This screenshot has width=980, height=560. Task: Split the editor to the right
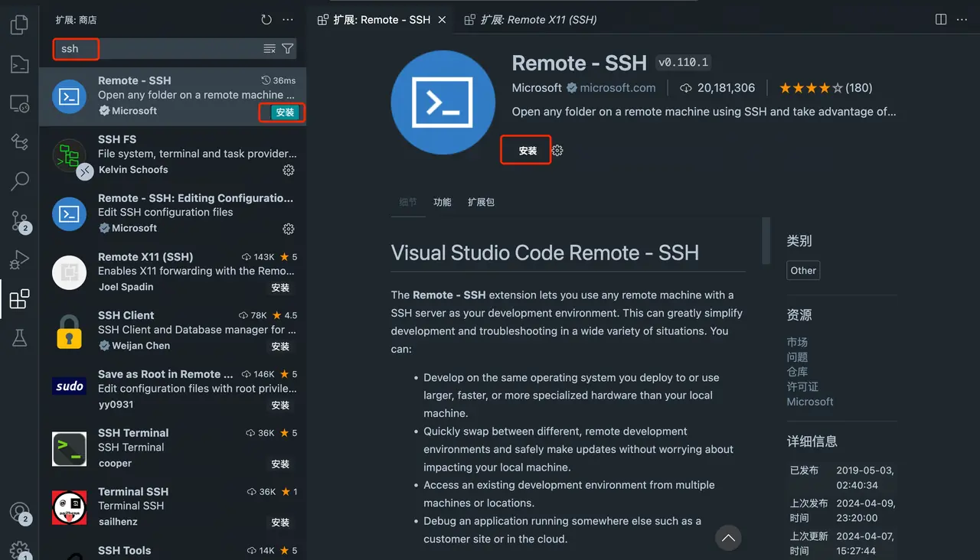[941, 20]
